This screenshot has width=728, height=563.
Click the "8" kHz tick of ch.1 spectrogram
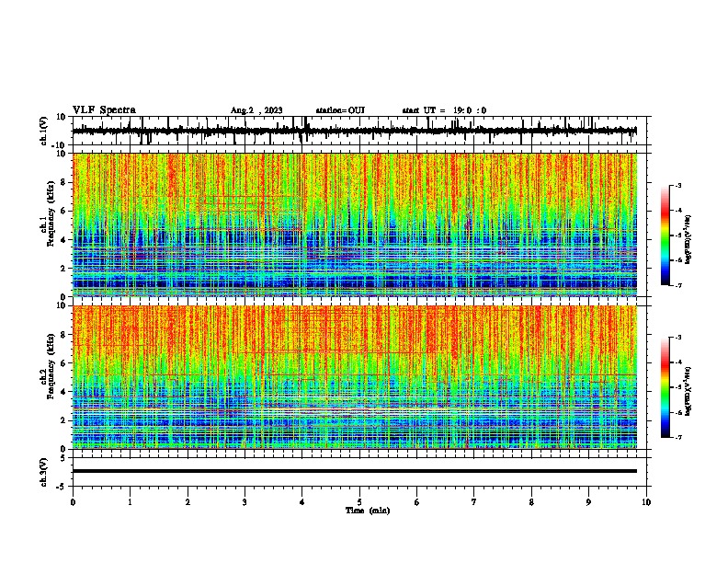click(x=63, y=182)
